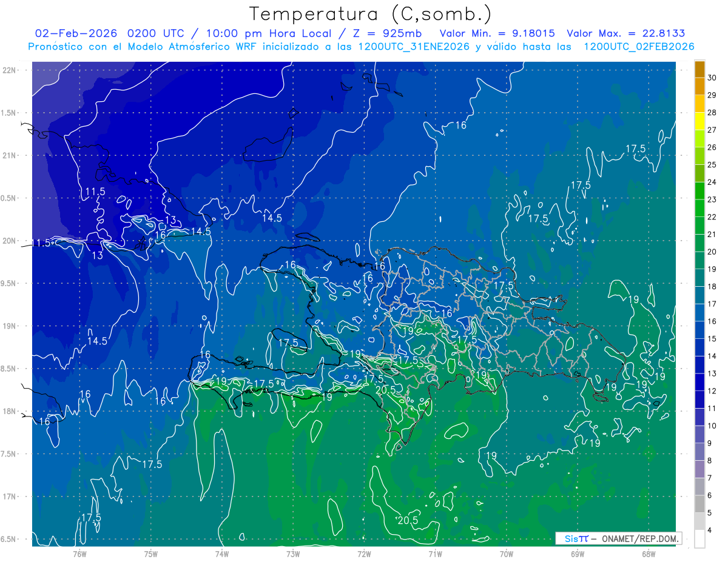Image resolution: width=728 pixels, height=562 pixels.
Task: Click the "Sis" logo text in the credit box
Action: click(x=572, y=538)
